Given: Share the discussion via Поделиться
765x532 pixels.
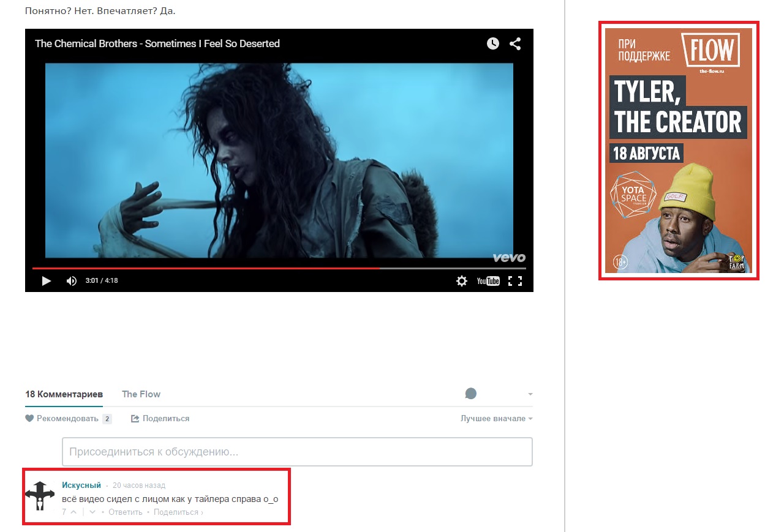Looking at the screenshot, I should (x=160, y=419).
